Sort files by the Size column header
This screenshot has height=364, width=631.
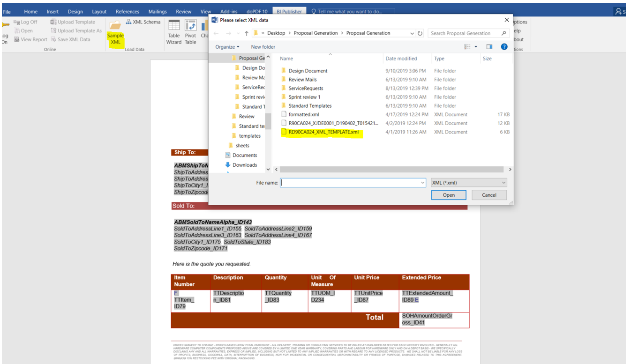[487, 59]
